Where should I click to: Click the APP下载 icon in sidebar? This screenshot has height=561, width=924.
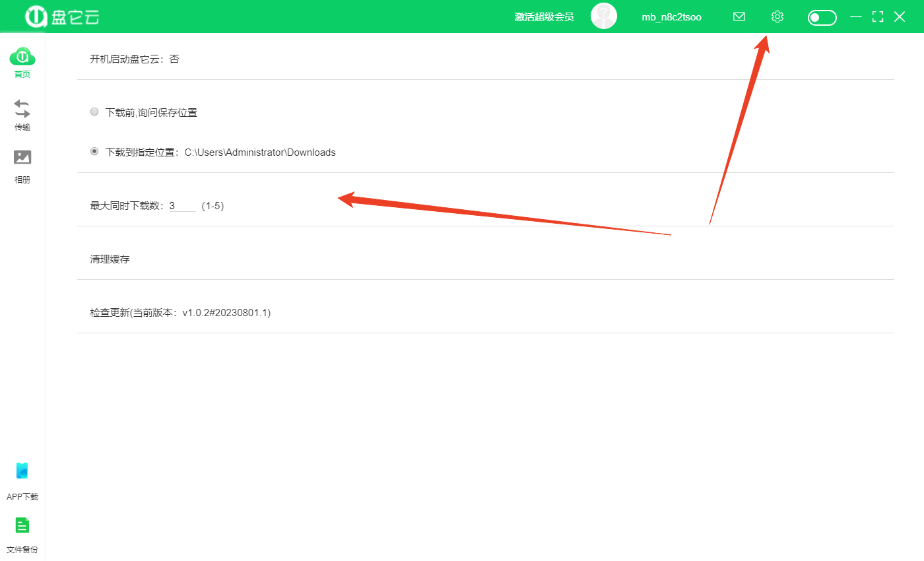coord(22,472)
